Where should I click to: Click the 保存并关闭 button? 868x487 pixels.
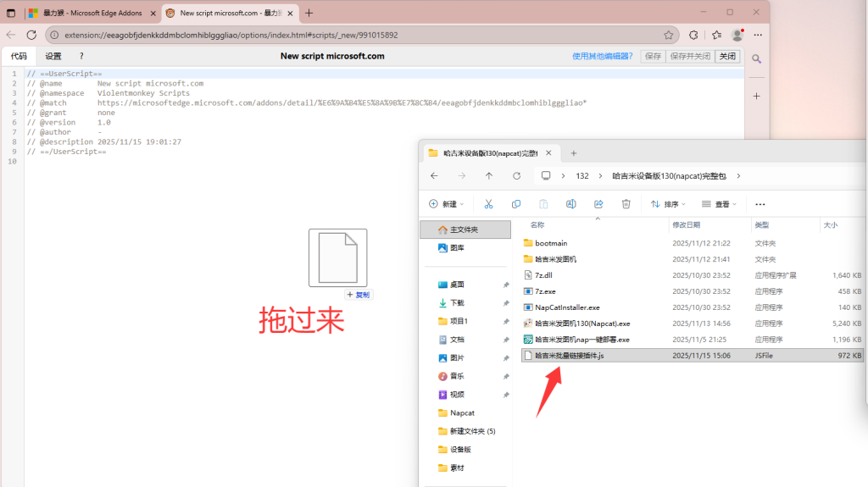point(690,56)
